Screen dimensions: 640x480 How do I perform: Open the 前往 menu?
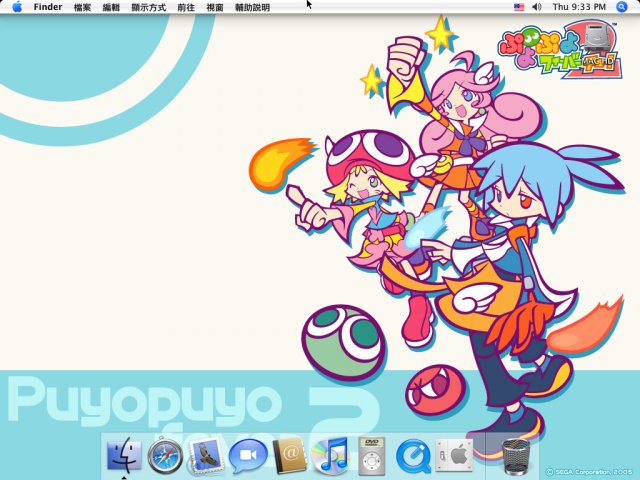(x=186, y=7)
